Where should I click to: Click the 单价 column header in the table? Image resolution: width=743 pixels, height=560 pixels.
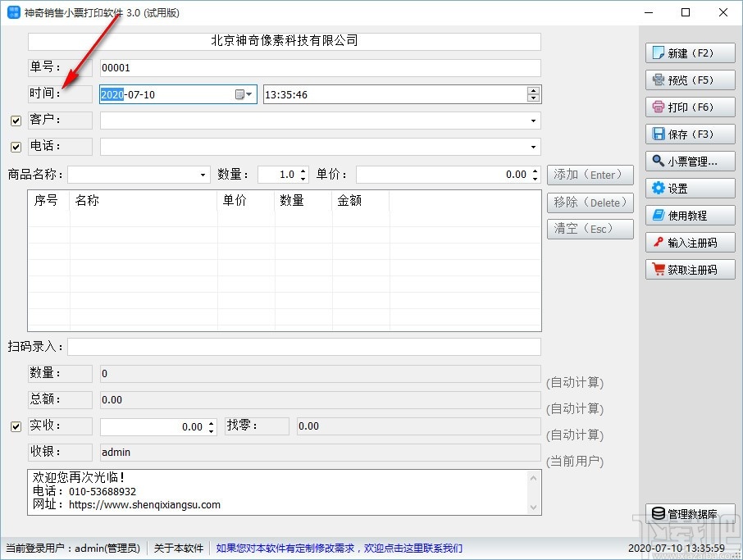coord(246,200)
